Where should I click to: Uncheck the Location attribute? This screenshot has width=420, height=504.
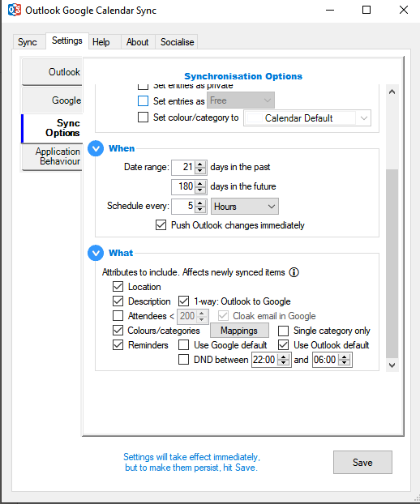118,287
